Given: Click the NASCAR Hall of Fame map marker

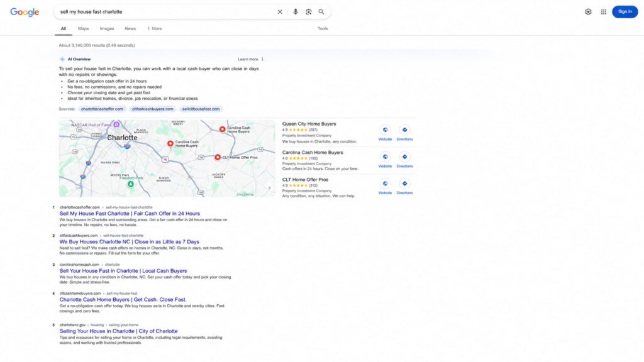Looking at the screenshot, I should tap(116, 124).
